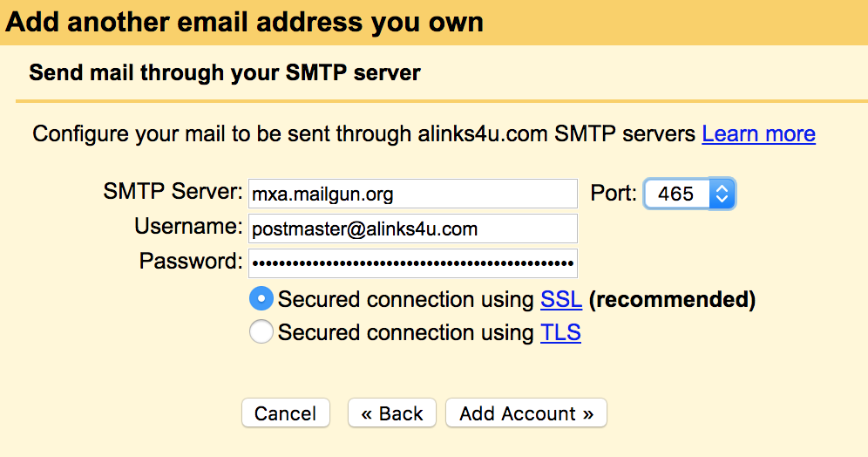Select the SSL secured connection radio button
This screenshot has width=868, height=457.
pos(261,300)
